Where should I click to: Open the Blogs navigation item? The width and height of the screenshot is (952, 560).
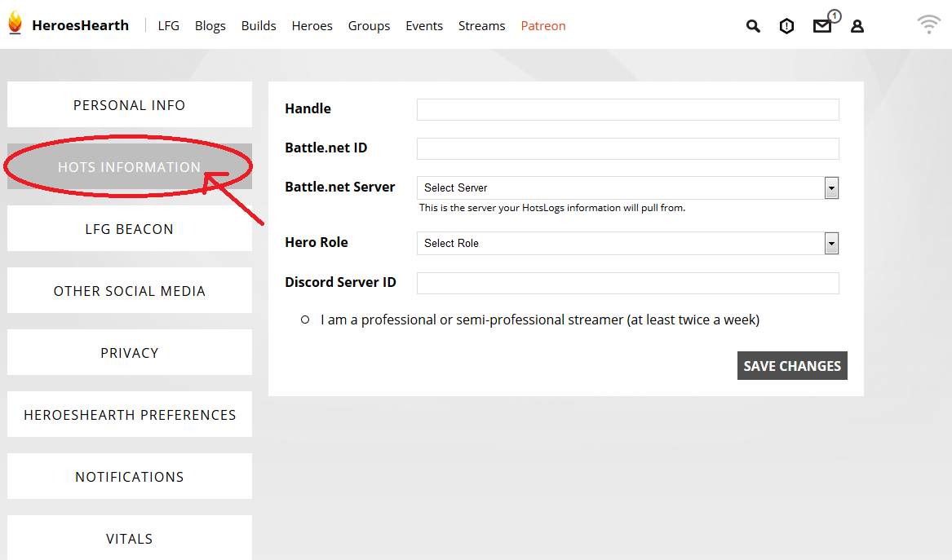coord(210,26)
